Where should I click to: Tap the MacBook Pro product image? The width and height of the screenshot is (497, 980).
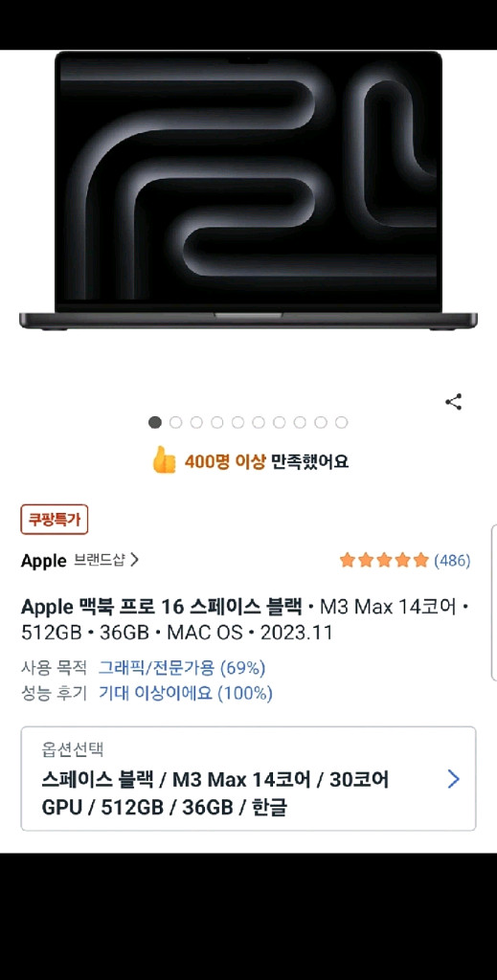coord(248,190)
